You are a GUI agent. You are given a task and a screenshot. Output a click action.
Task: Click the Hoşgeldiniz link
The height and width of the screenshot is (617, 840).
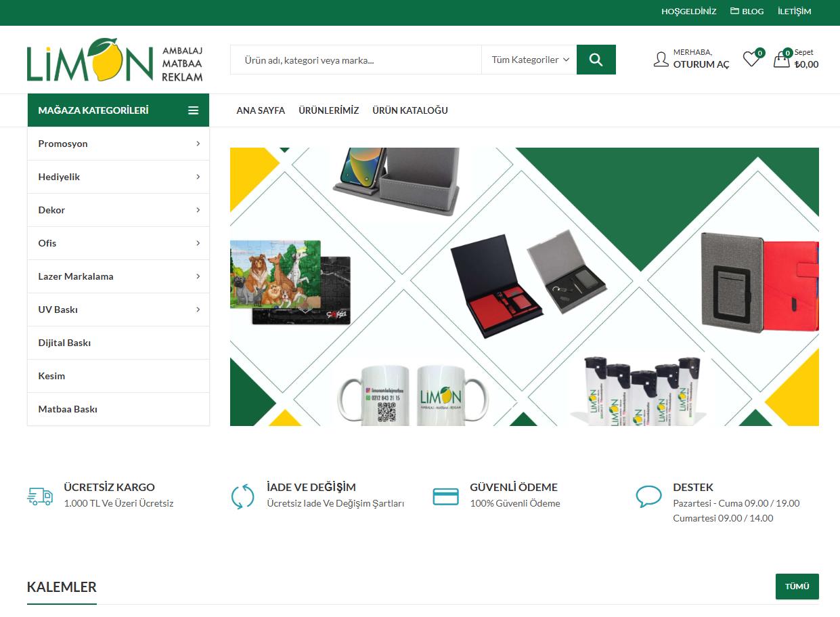[x=688, y=12]
